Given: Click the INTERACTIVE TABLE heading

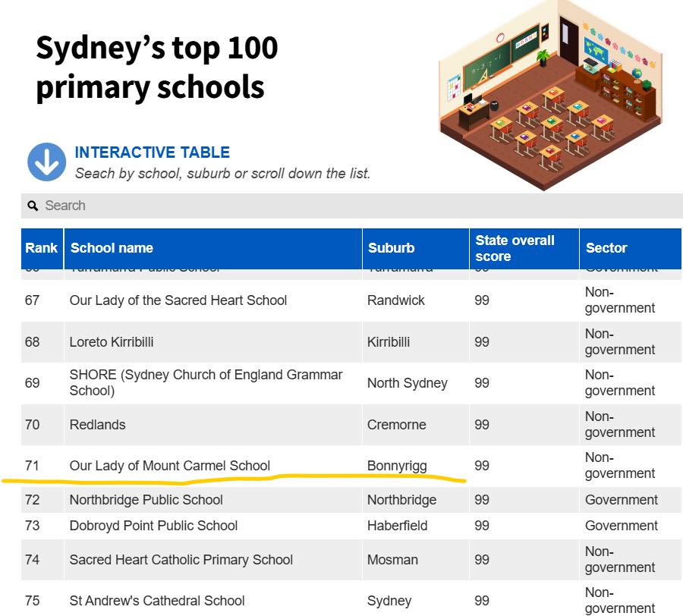Looking at the screenshot, I should click(x=152, y=152).
